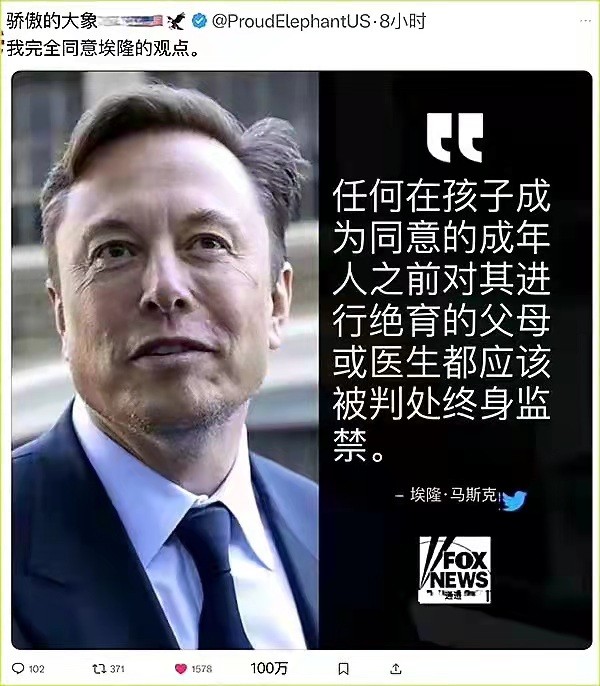Click the blue verified badge
The height and width of the screenshot is (686, 600).
pyautogui.click(x=200, y=21)
